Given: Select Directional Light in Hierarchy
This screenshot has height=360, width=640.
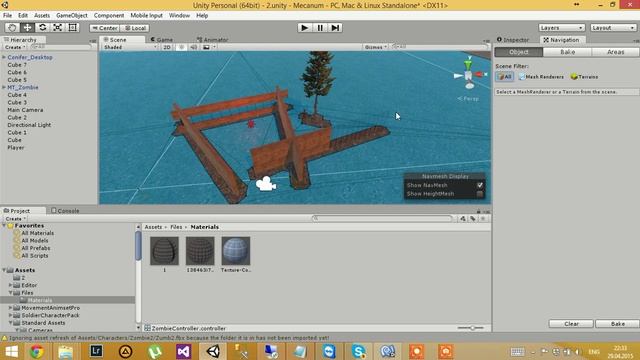Looking at the screenshot, I should click(29, 125).
